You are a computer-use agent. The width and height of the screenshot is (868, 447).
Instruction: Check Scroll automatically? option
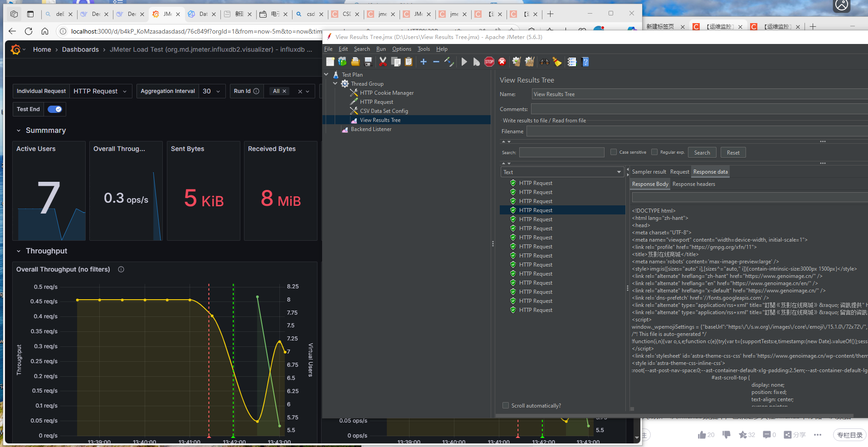pos(506,405)
